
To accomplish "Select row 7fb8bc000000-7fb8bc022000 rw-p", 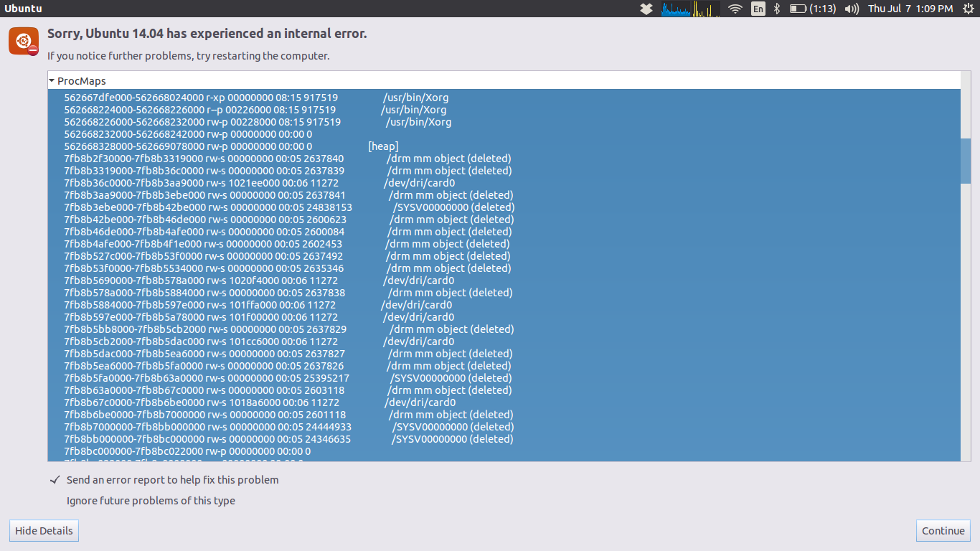I will pyautogui.click(x=504, y=451).
